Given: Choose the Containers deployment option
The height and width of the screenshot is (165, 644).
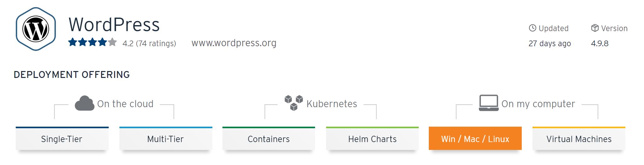Looking at the screenshot, I should (x=269, y=138).
